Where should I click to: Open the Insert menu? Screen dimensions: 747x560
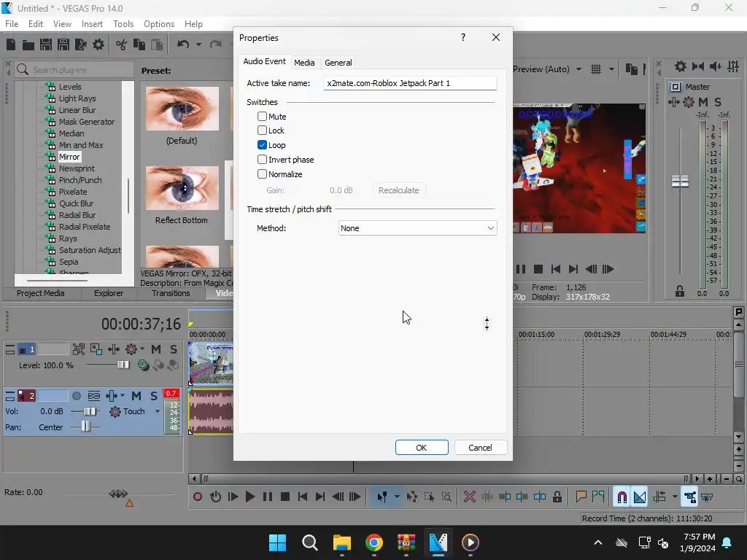(92, 24)
